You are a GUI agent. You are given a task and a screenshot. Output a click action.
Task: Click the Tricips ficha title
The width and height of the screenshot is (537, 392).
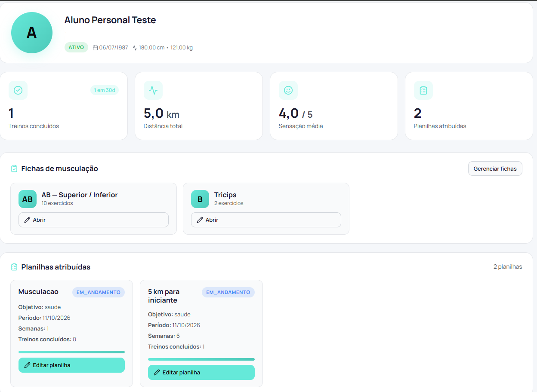(225, 195)
